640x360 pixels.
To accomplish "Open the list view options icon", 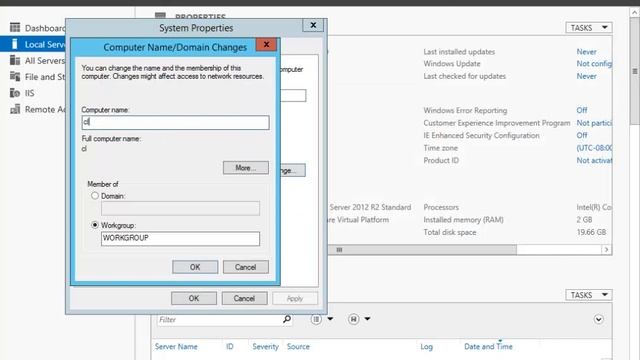I will [316, 319].
